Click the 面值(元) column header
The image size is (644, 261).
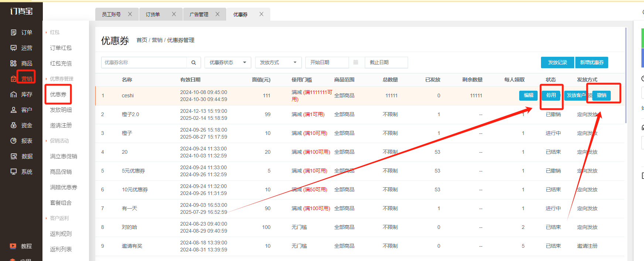point(261,80)
